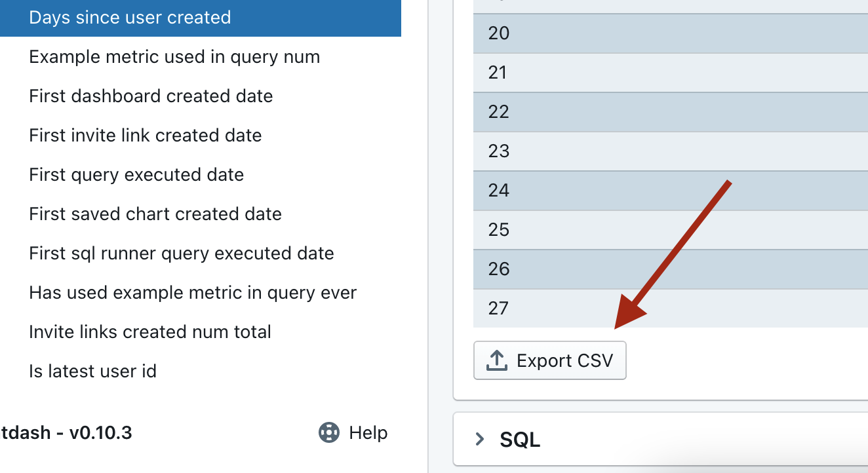Open the Help link

coord(368,433)
